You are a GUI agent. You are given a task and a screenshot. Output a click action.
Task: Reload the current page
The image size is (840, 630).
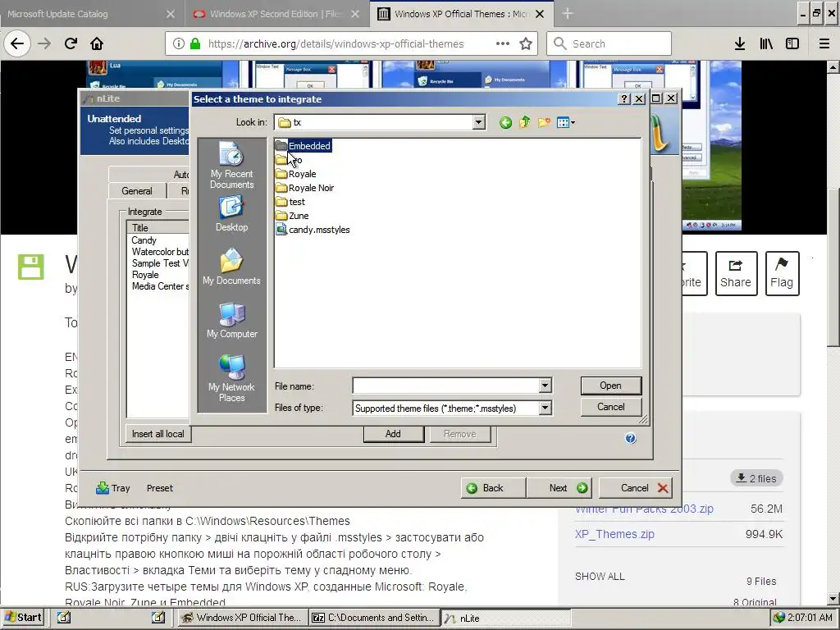click(71, 43)
